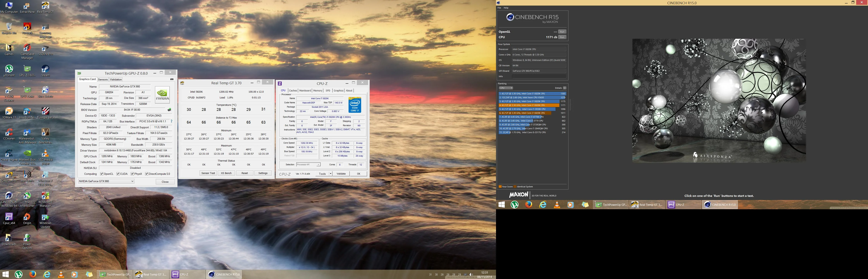Select the i7-4770K ranking row in Cinebench
This screenshot has height=279, width=868.
(532, 117)
